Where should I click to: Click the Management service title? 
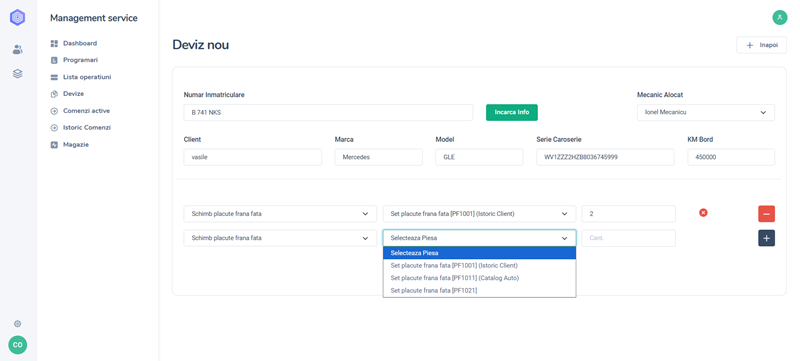(x=94, y=18)
